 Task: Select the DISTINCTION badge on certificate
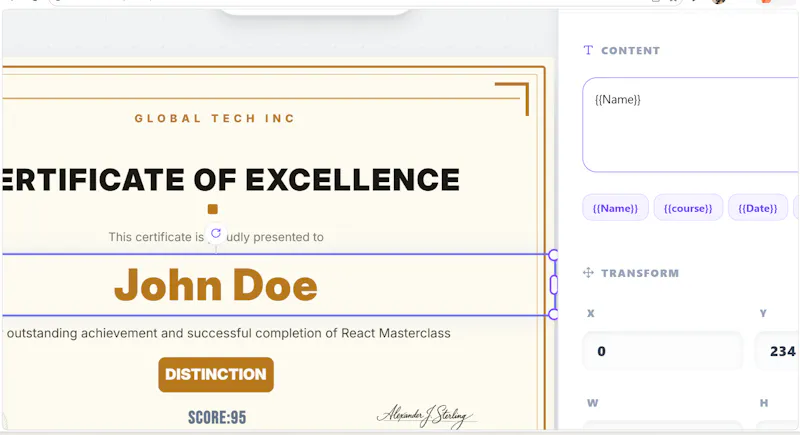pyautogui.click(x=216, y=374)
